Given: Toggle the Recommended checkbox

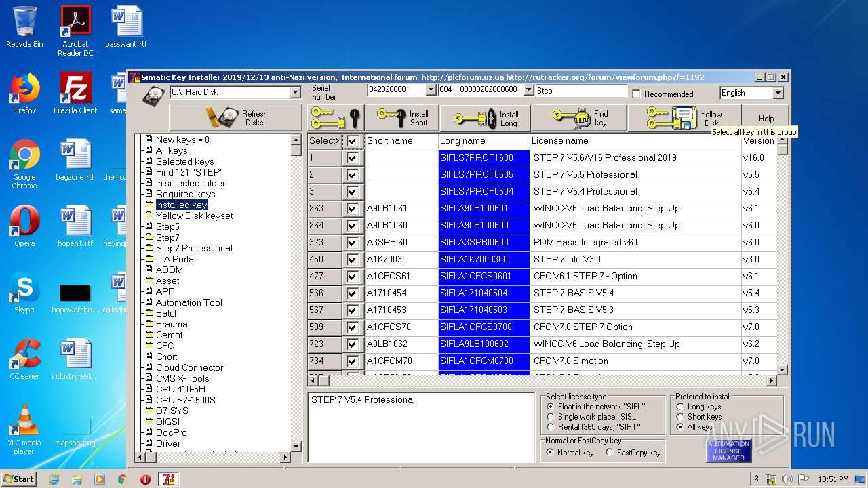Looking at the screenshot, I should [x=636, y=94].
